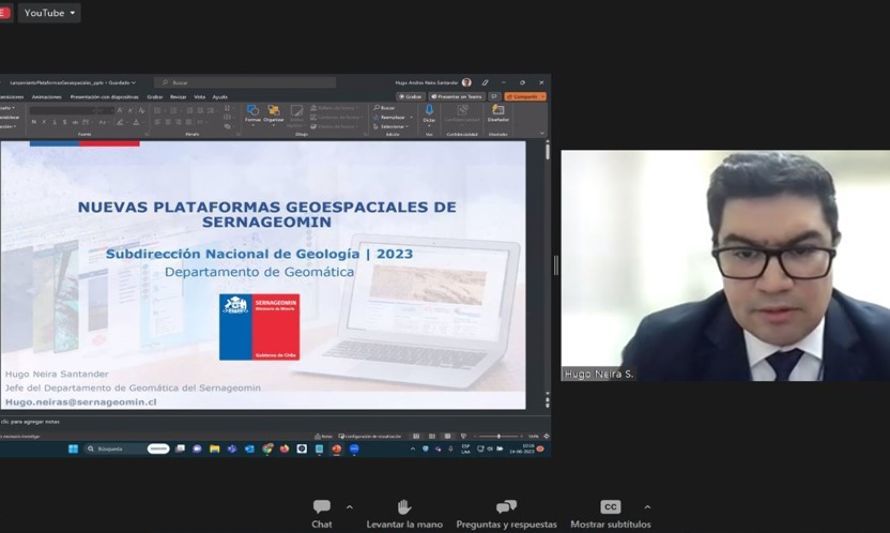Click the Hugo Neira S. video thumbnail
890x533 pixels.
pos(725,266)
